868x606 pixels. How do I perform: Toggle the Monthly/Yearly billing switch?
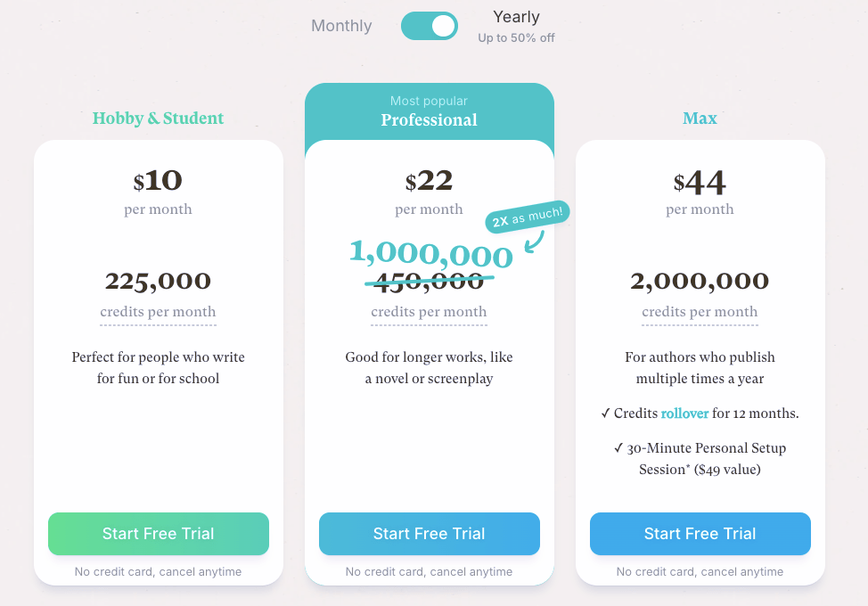pyautogui.click(x=430, y=26)
